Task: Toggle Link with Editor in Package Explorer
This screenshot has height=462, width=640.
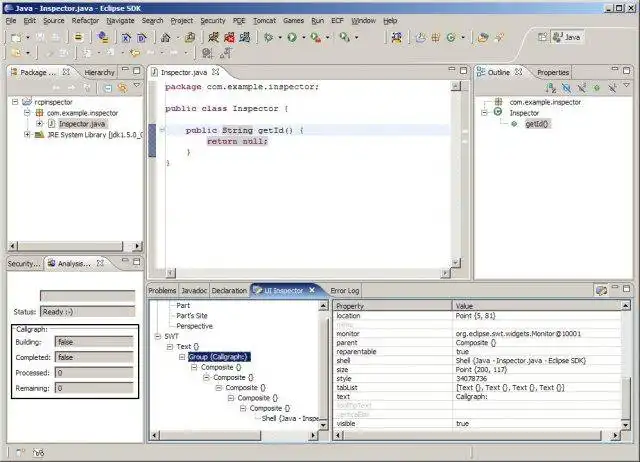Action: point(122,87)
